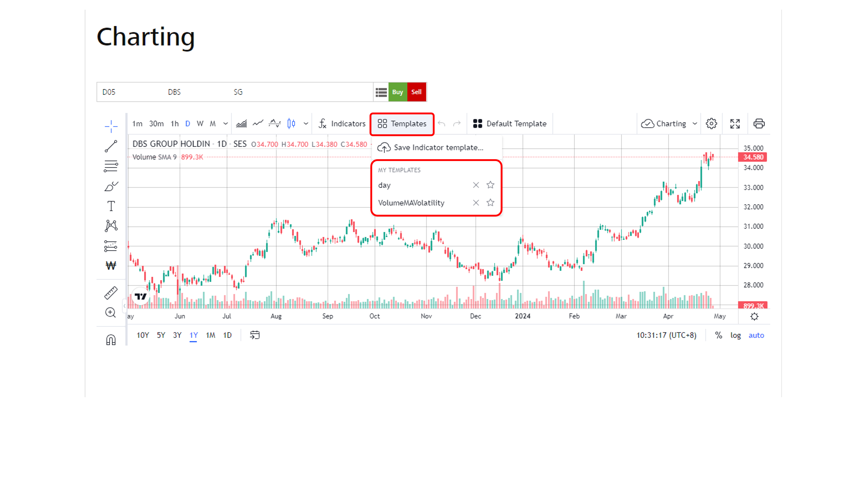Expand the time interval dropdown arrow
Screen dimensions: 868x500
tap(225, 124)
